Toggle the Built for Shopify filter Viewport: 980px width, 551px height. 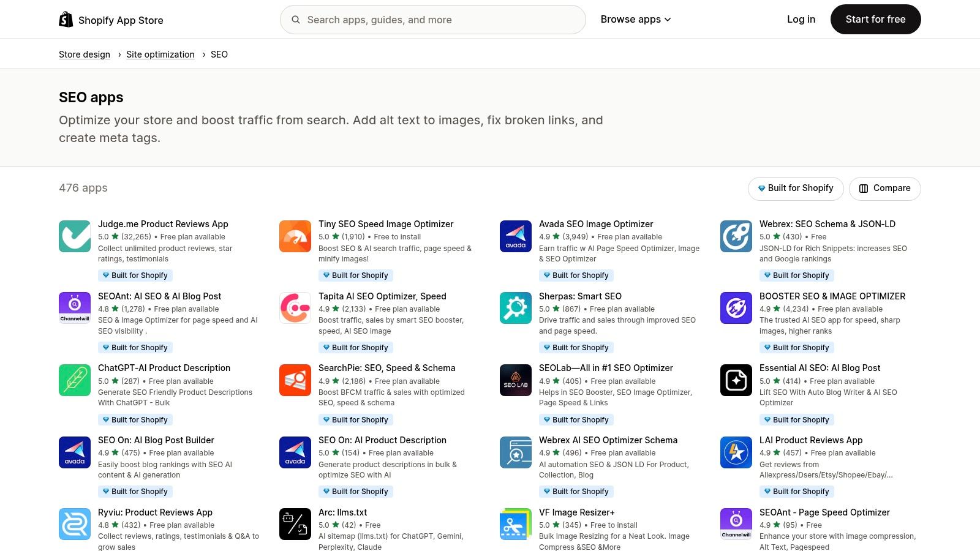[796, 189]
